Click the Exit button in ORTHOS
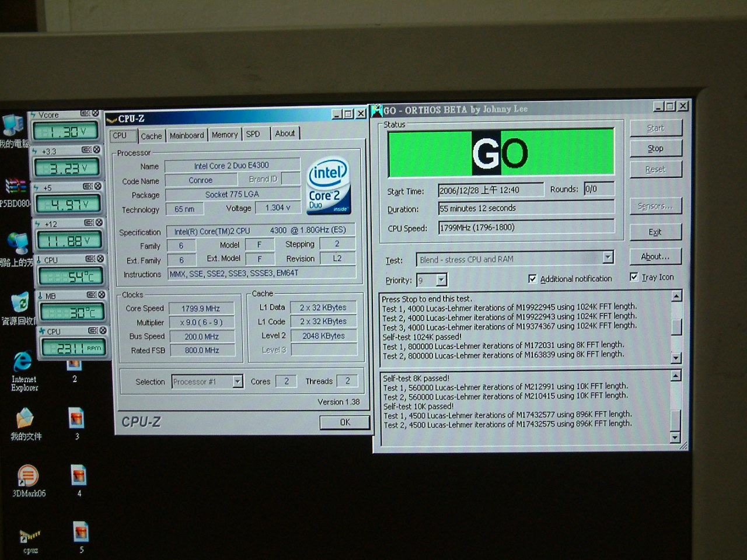 click(x=655, y=232)
